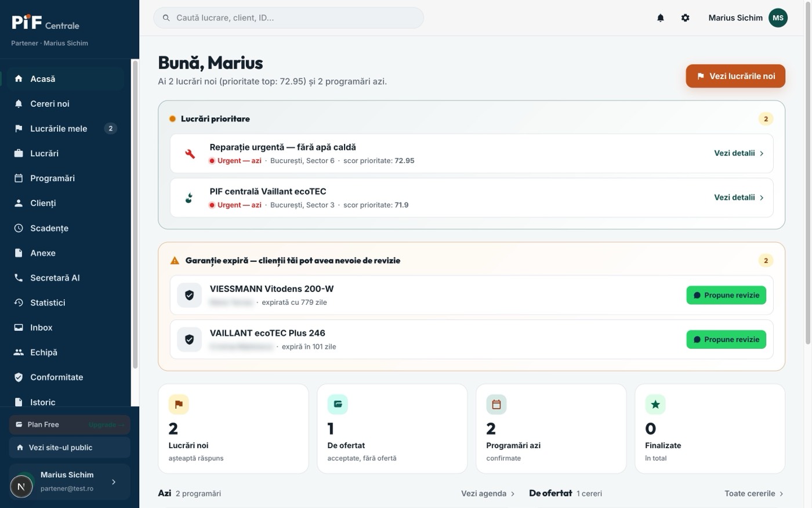Open the Vezi agenda link
Screen dimensions: 812x508
point(488,493)
